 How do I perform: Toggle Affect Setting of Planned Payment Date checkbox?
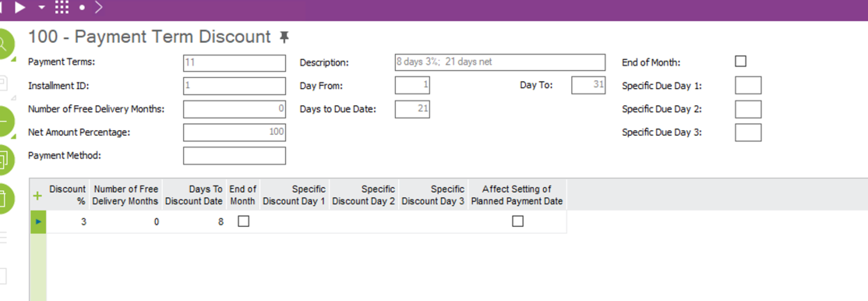[517, 221]
